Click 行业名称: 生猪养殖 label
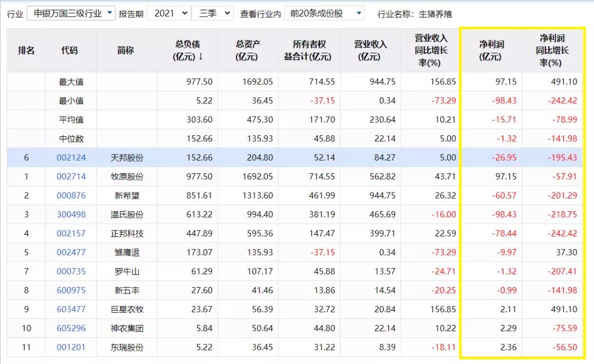The height and width of the screenshot is (364, 594). point(415,14)
